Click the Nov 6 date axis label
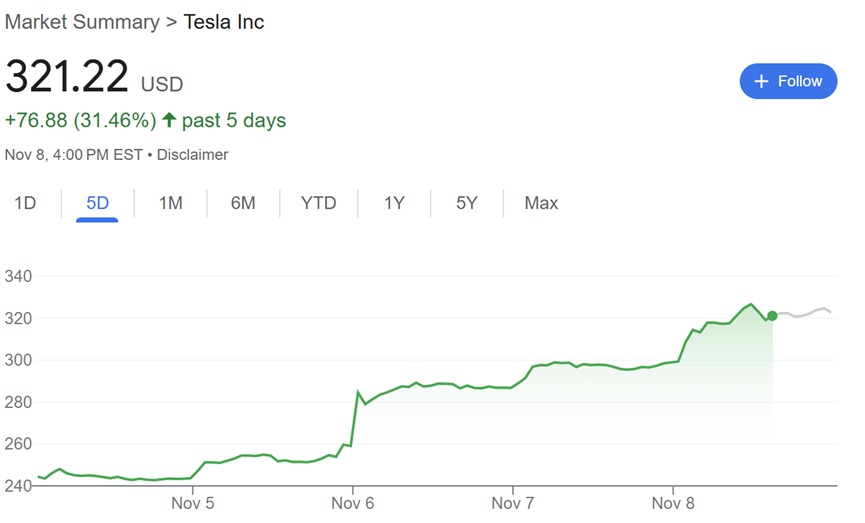Viewport: 865px width, 523px height. click(x=352, y=503)
